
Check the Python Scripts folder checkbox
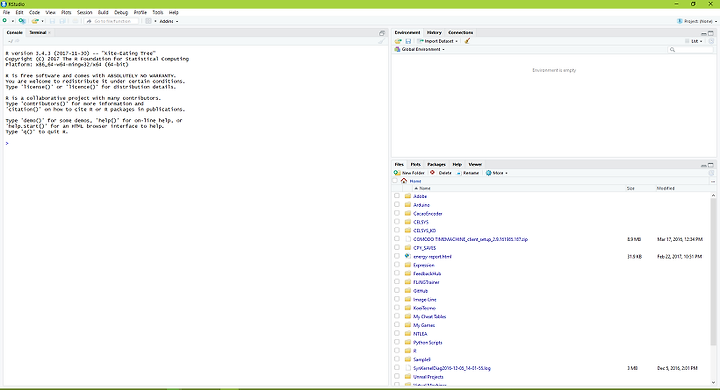coord(397,342)
